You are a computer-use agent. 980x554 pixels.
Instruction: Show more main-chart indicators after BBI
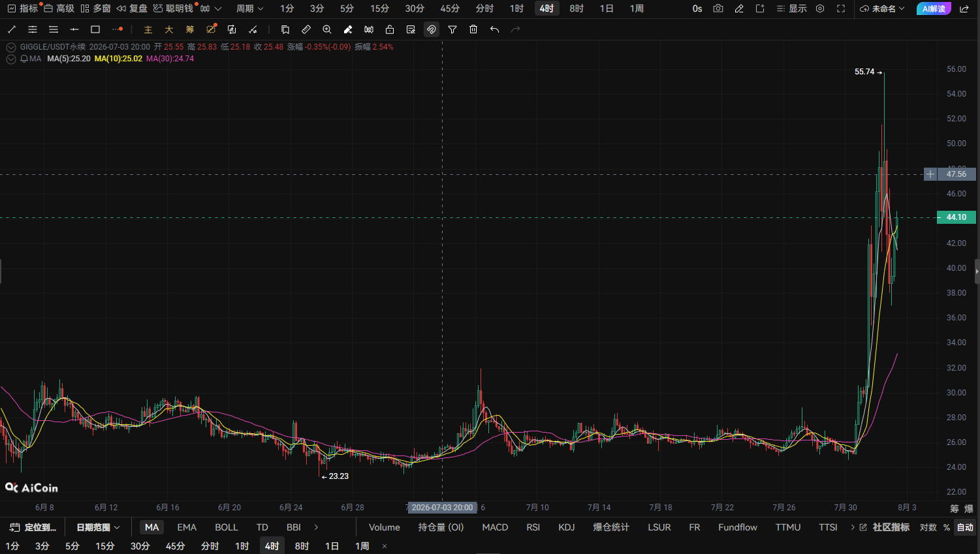point(316,527)
